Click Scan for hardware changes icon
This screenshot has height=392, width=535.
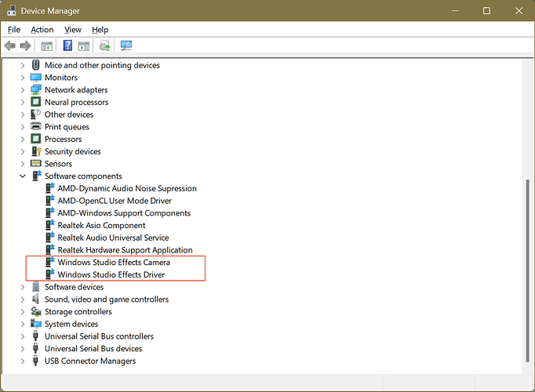[126, 45]
